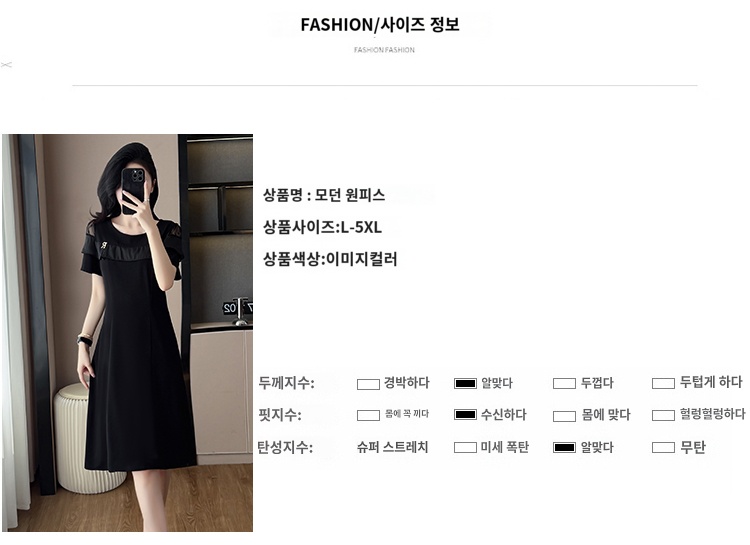
Task: Click the 두께지수 row label
Action: pyautogui.click(x=286, y=383)
